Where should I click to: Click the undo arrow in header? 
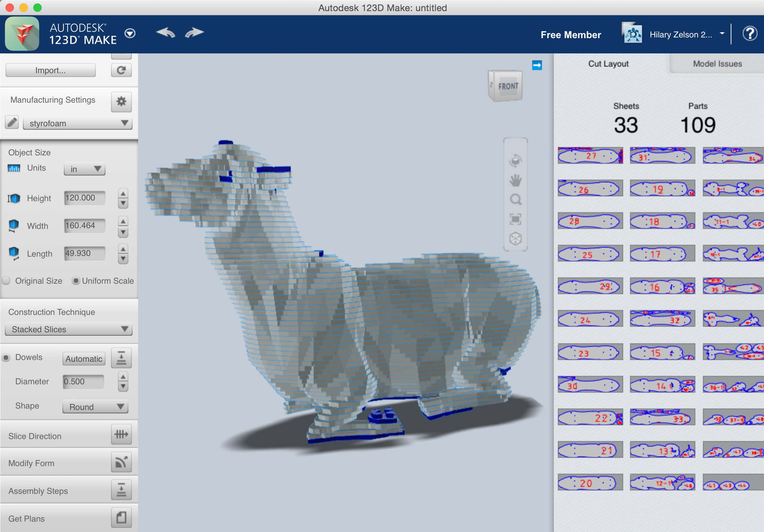coord(165,33)
